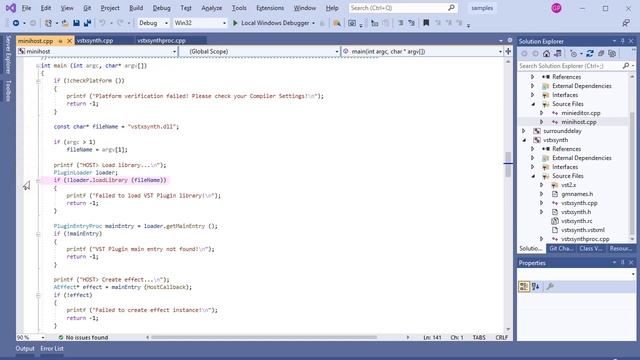Click the Search (Ctrl+Q) box

pos(403,8)
